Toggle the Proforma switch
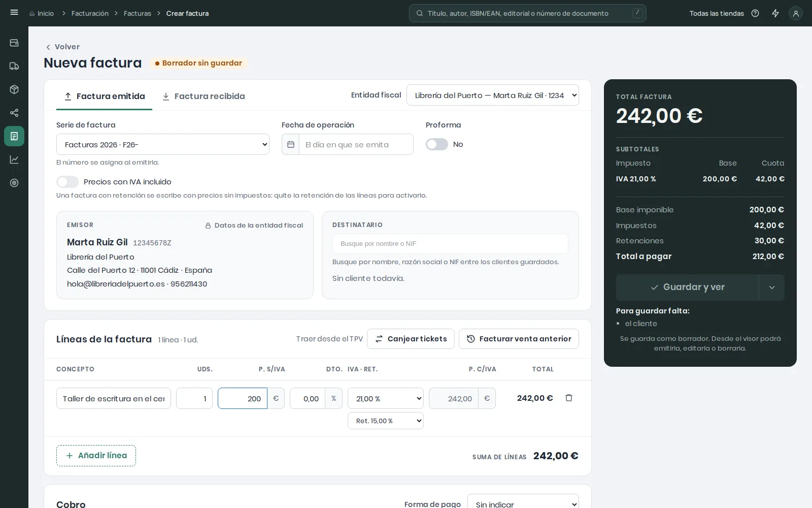 point(437,144)
